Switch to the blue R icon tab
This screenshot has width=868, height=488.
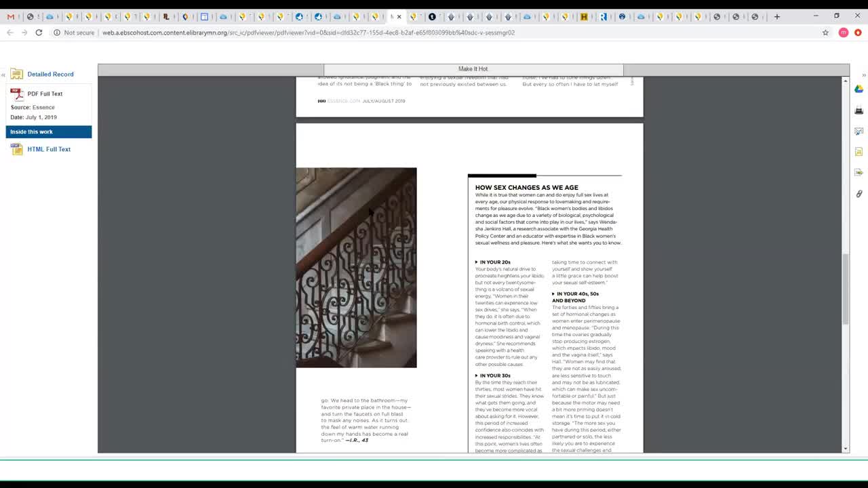point(603,17)
